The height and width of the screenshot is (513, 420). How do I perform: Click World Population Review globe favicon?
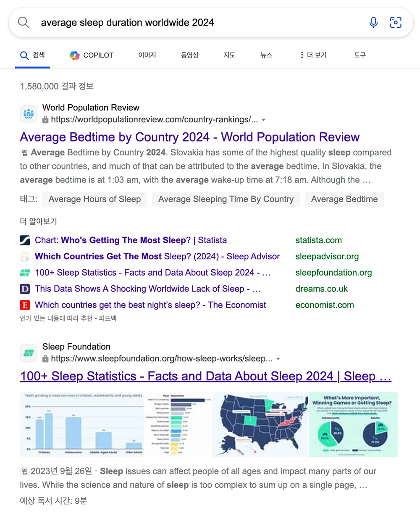tap(29, 114)
